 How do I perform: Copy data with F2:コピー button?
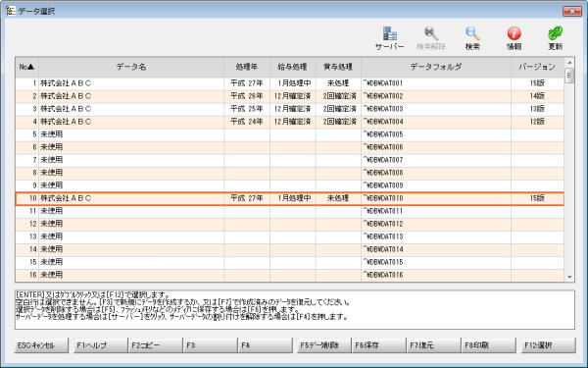point(155,345)
